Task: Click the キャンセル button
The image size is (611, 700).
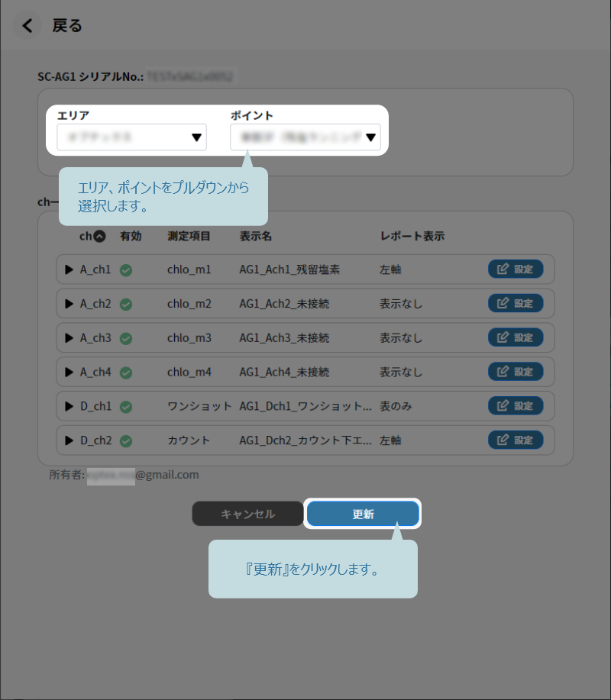Action: click(x=248, y=514)
